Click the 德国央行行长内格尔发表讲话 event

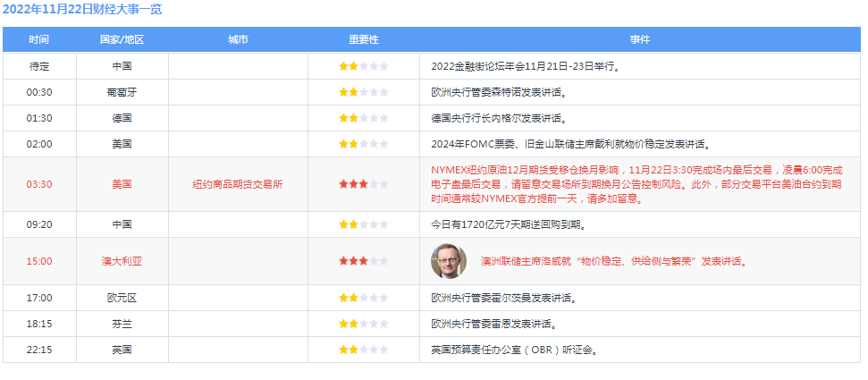[500, 118]
